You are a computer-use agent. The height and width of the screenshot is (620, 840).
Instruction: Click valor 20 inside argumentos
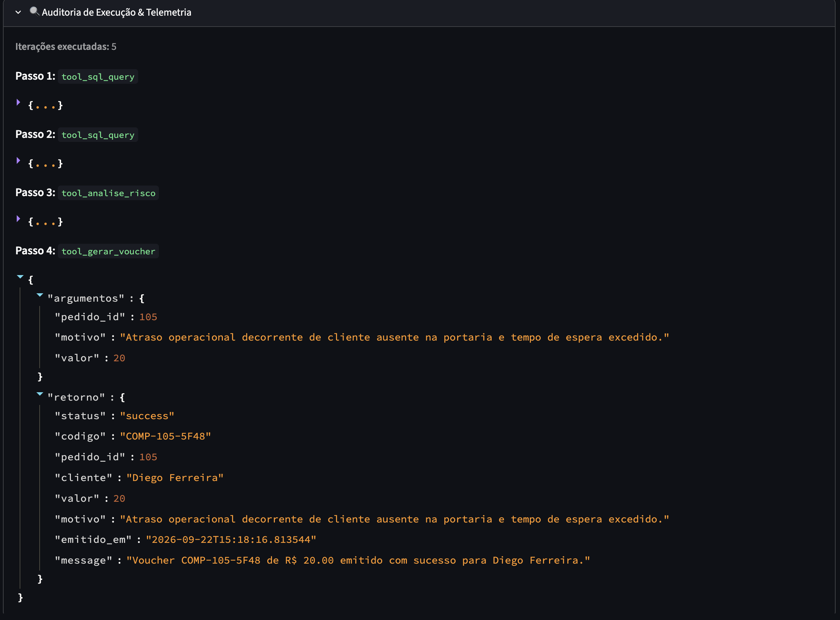119,358
